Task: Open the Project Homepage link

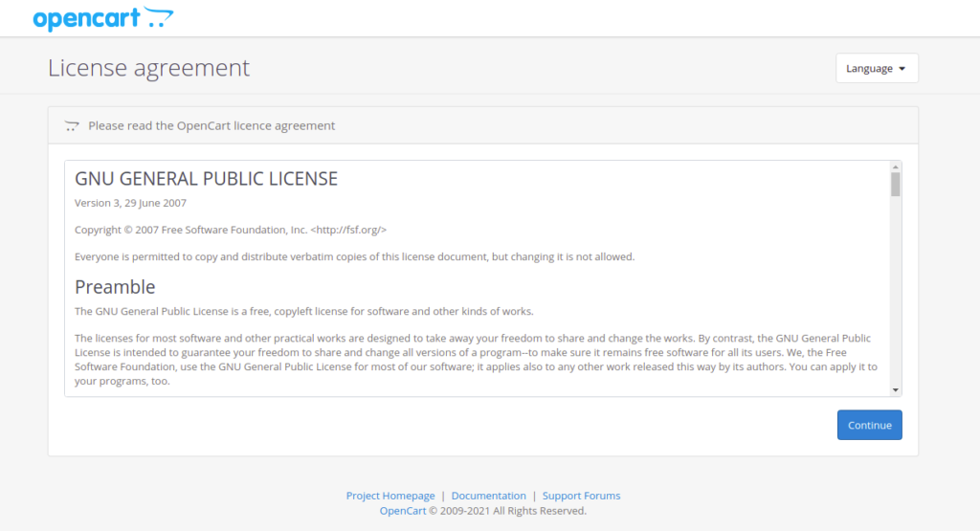Action: coord(390,496)
